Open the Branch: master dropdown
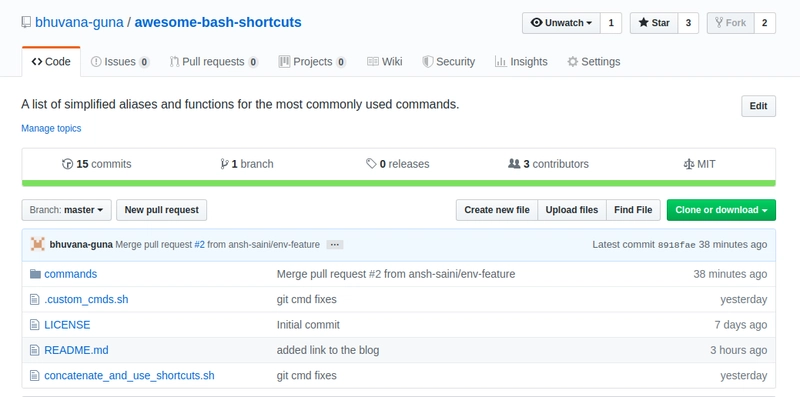Image resolution: width=800 pixels, height=397 pixels. click(x=66, y=210)
